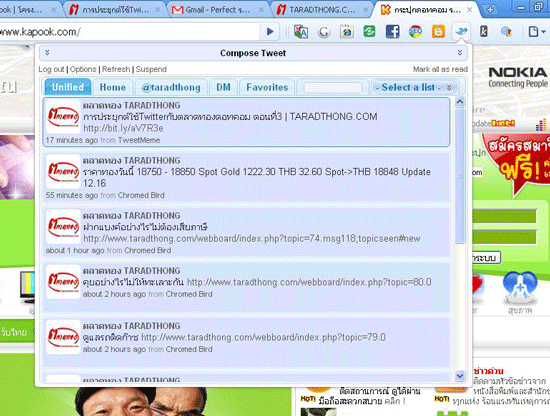Click the timeline scroll down arrow

click(x=460, y=376)
